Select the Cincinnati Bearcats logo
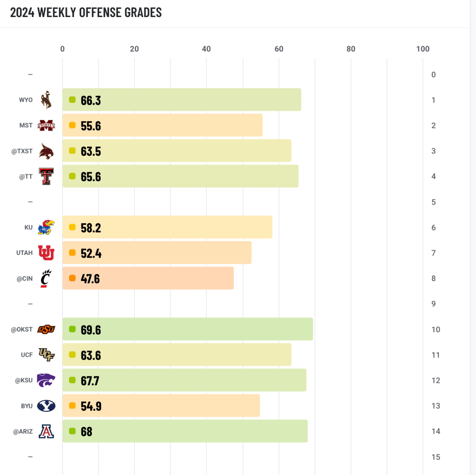Image resolution: width=476 pixels, height=475 pixels. pos(46,278)
